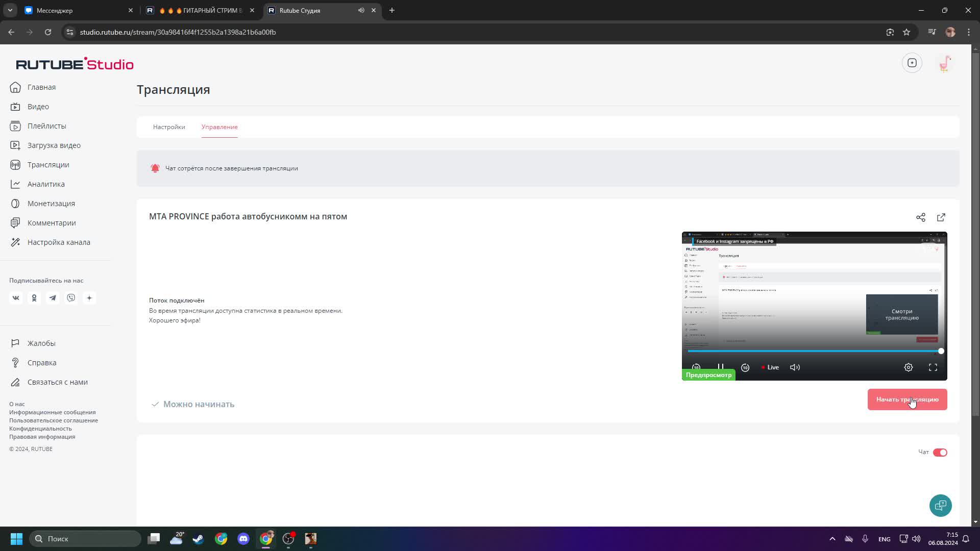Open the support chat bubble icon

tap(940, 505)
